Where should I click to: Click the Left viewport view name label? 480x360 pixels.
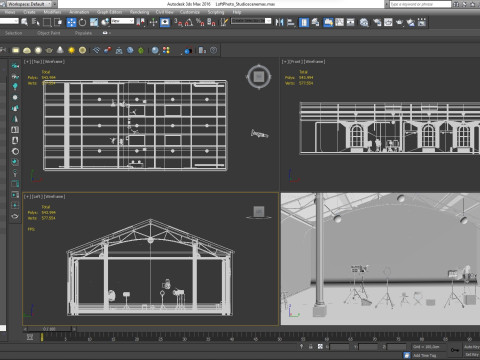[x=37, y=197]
